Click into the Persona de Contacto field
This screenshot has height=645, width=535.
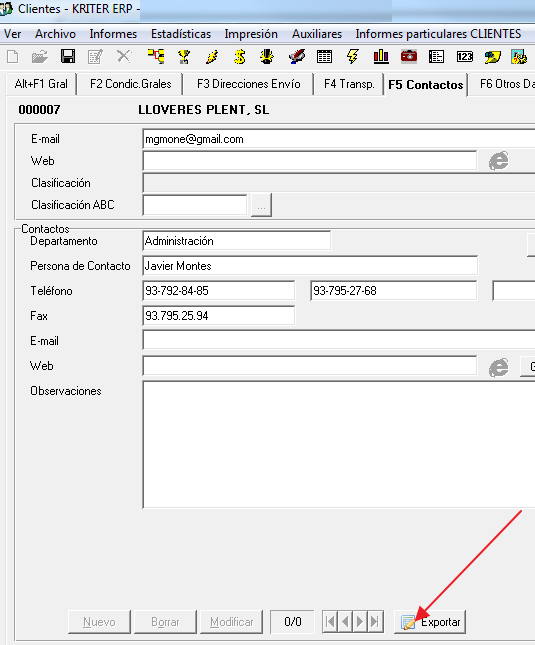[310, 266]
